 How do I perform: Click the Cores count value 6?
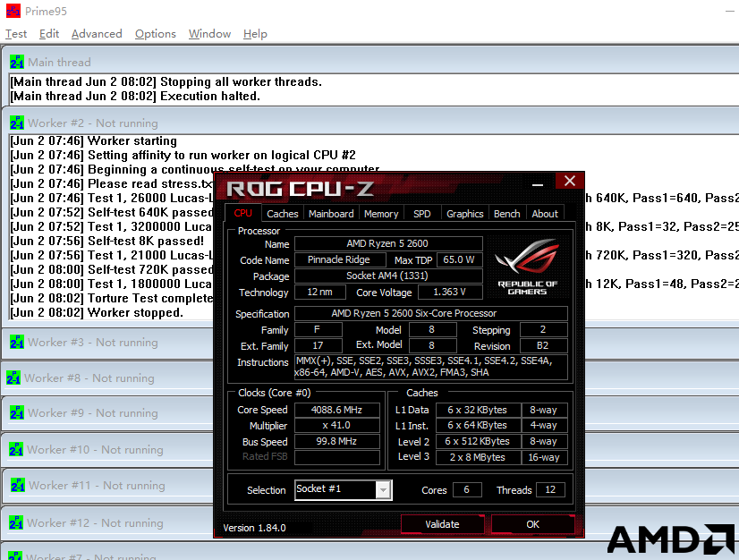[x=467, y=489]
